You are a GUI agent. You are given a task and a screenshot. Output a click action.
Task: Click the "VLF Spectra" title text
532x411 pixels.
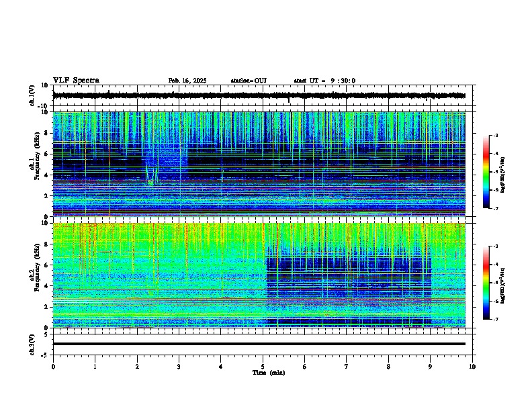[x=76, y=81]
